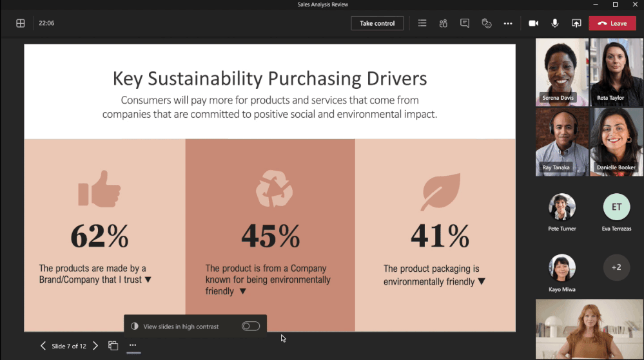
Task: Click the Sales Analysis Review window title
Action: point(323,5)
